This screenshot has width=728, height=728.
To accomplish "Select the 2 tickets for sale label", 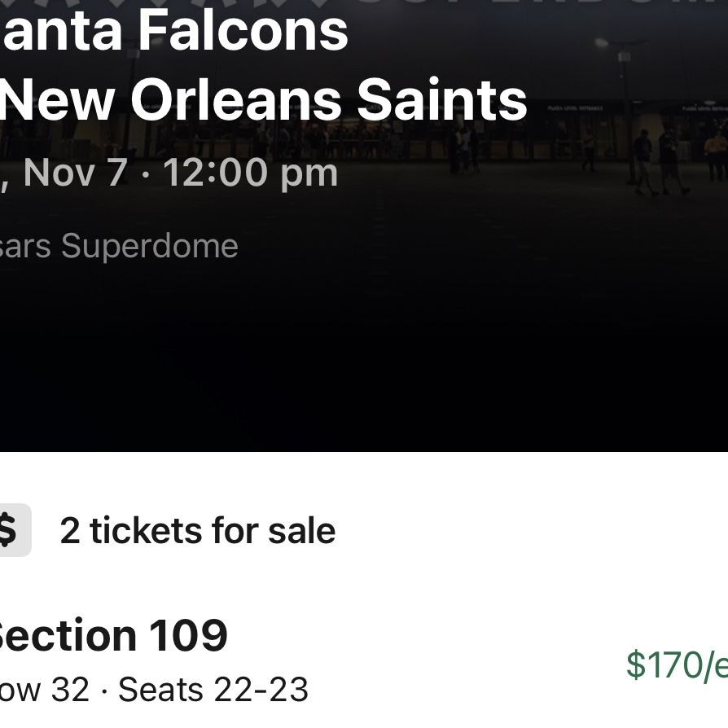I will click(x=198, y=531).
